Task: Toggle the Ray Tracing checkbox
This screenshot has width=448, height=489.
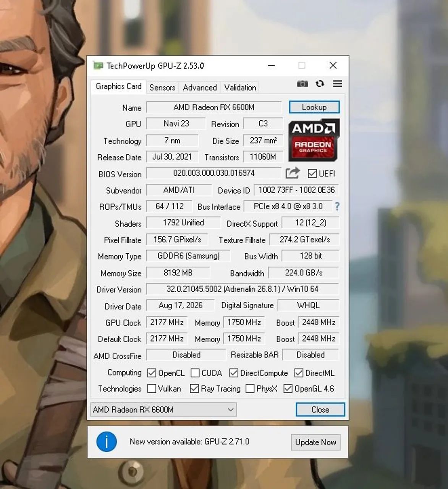Action: [x=194, y=389]
